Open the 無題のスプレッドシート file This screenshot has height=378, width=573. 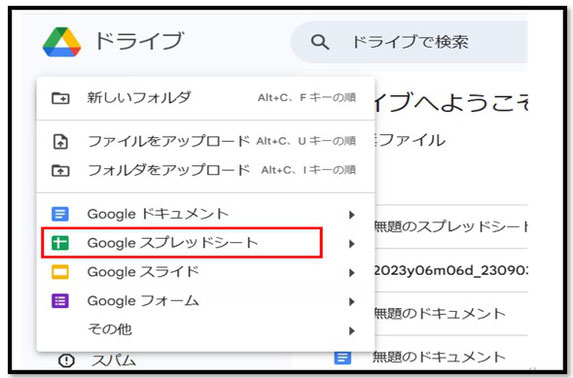tap(451, 227)
